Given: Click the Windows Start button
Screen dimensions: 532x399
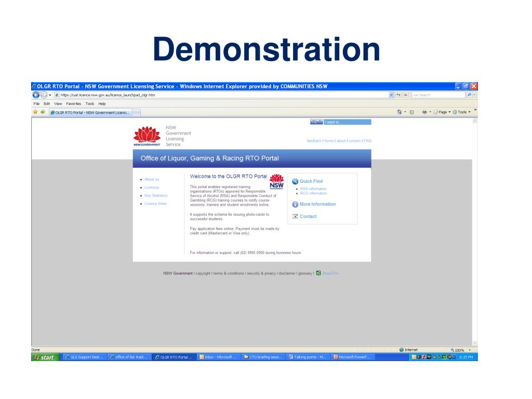Looking at the screenshot, I should click(x=46, y=357).
